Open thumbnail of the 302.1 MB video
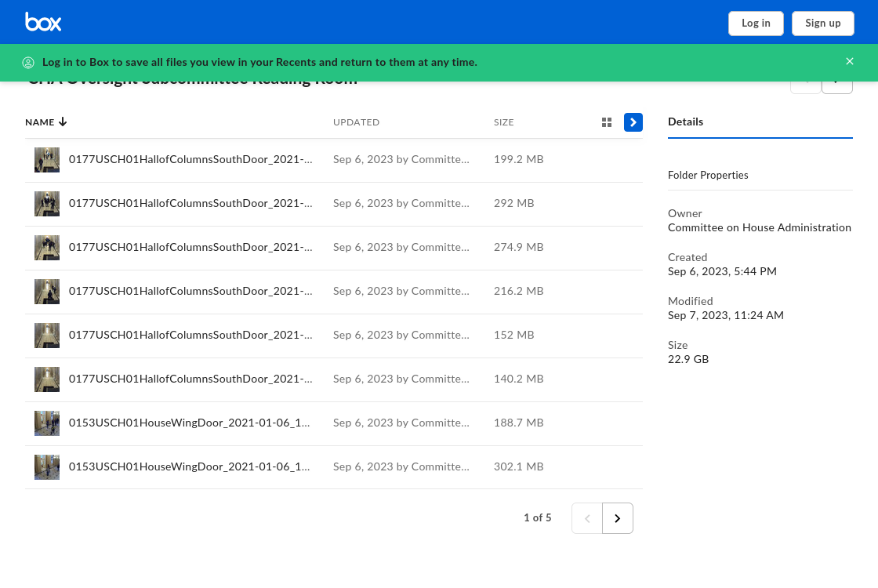Image resolution: width=878 pixels, height=588 pixels. tap(47, 467)
